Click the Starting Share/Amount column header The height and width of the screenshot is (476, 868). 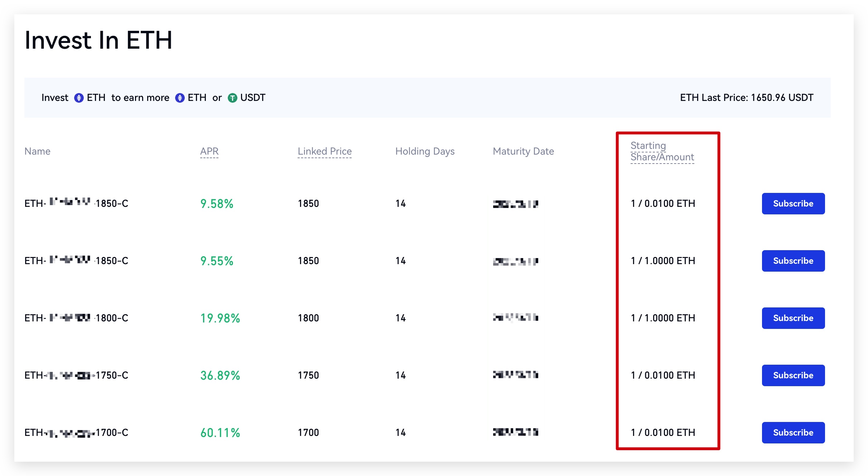coord(662,151)
